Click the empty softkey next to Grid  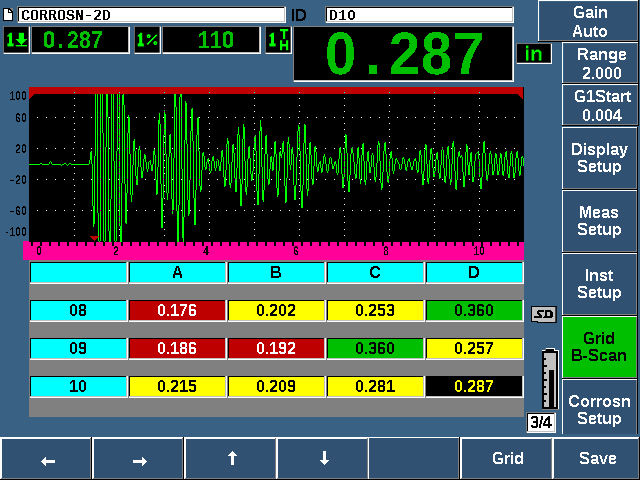click(x=414, y=459)
